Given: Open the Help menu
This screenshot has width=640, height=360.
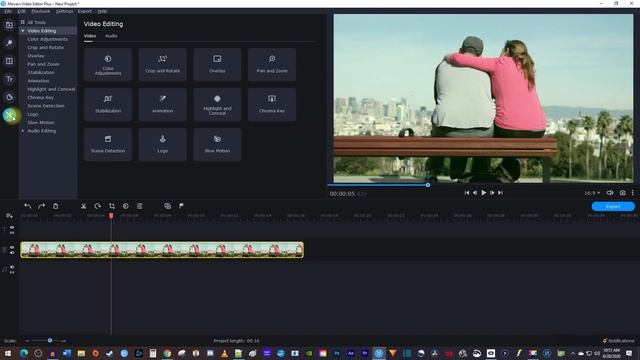Looking at the screenshot, I should 102,11.
